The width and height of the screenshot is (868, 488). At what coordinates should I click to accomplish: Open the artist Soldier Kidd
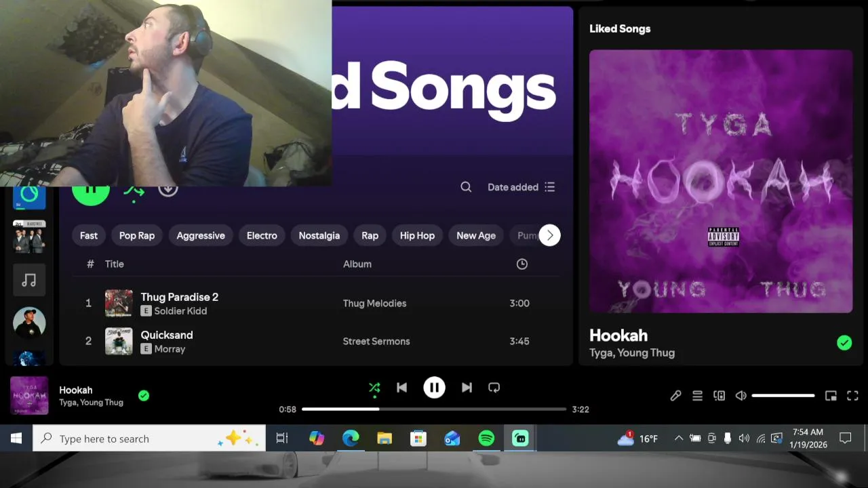180,311
